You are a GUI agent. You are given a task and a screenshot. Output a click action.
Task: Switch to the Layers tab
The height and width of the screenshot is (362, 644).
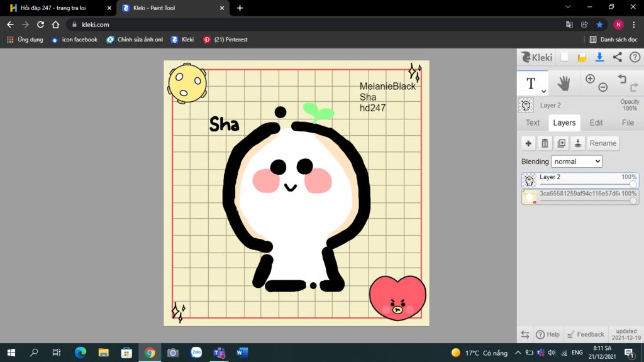(564, 123)
